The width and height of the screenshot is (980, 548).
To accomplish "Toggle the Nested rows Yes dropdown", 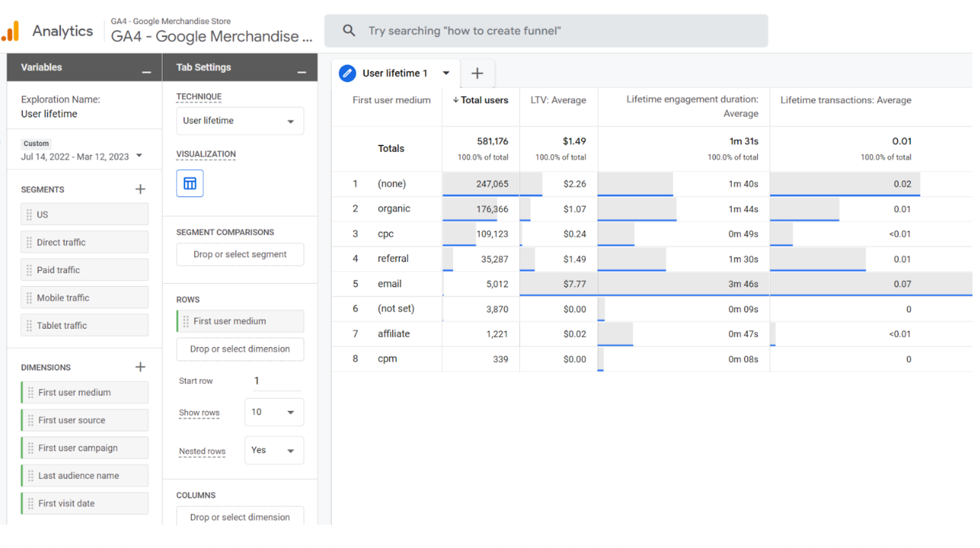I will [x=274, y=451].
